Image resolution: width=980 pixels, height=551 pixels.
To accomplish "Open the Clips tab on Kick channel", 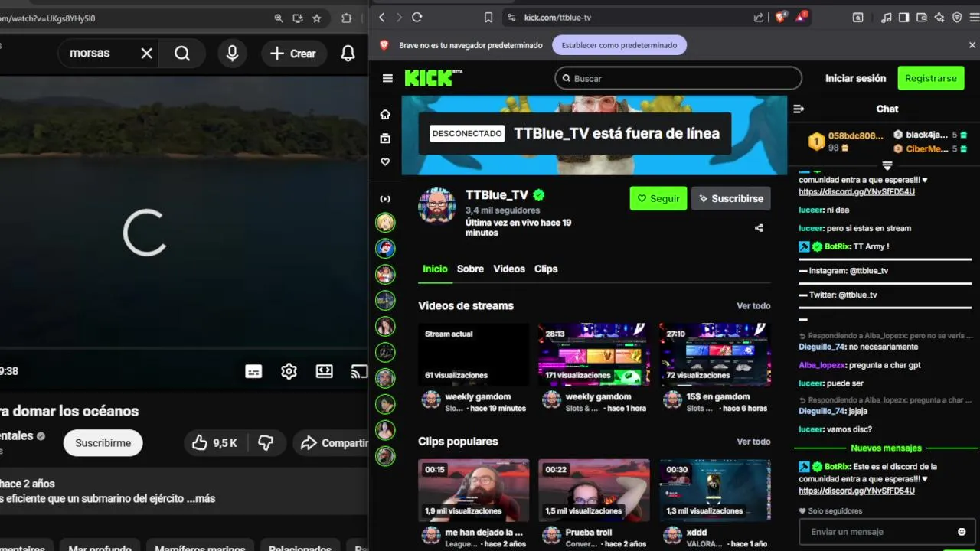I will point(546,269).
